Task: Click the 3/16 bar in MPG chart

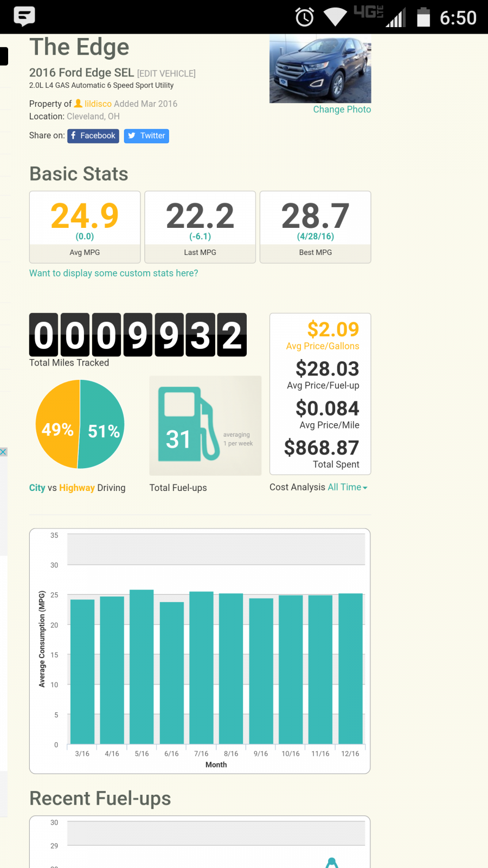Action: [82, 672]
